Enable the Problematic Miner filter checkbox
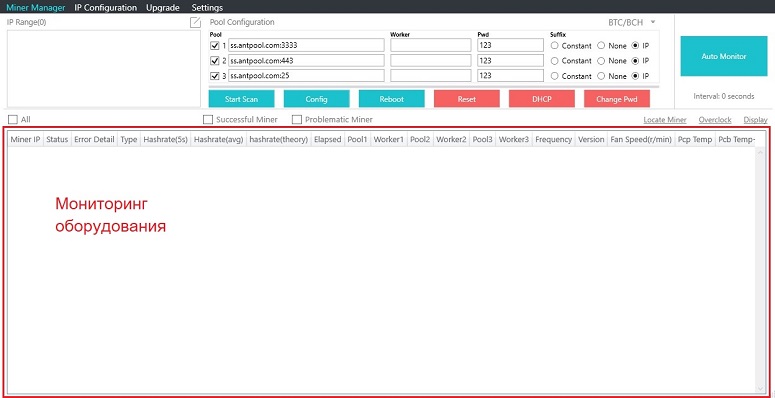Screen dimensions: 775x398 pos(297,120)
